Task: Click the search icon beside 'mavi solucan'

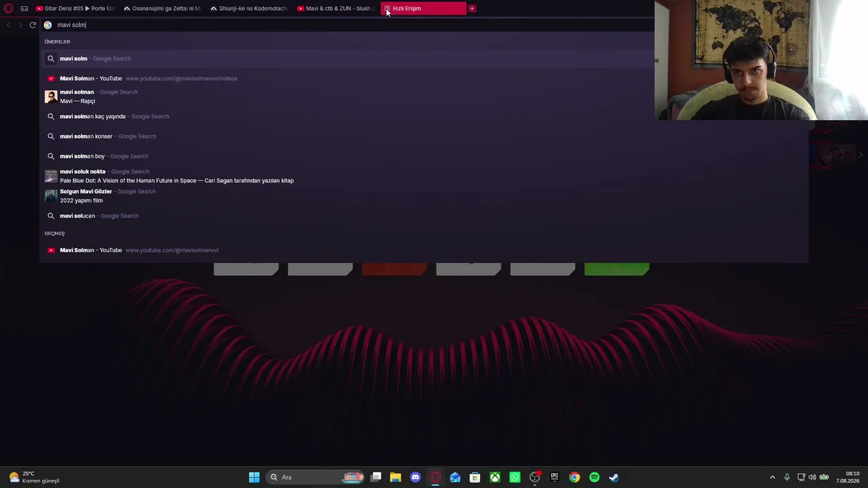Action: pos(51,216)
